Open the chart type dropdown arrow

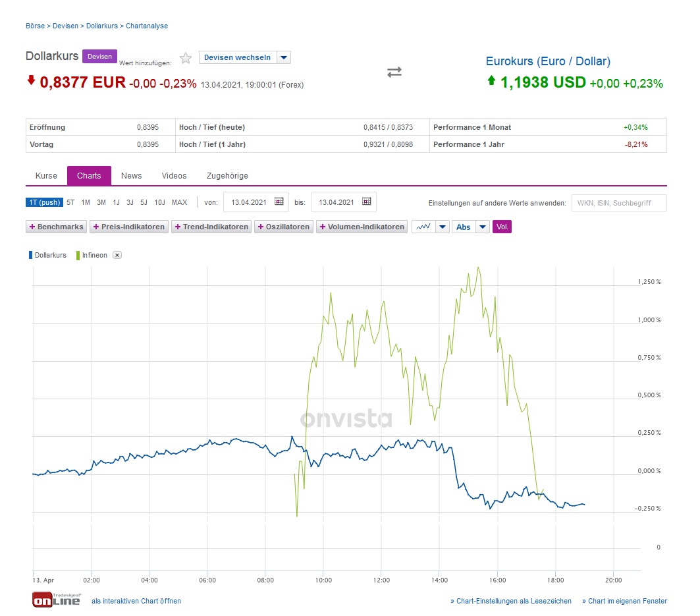click(x=443, y=227)
